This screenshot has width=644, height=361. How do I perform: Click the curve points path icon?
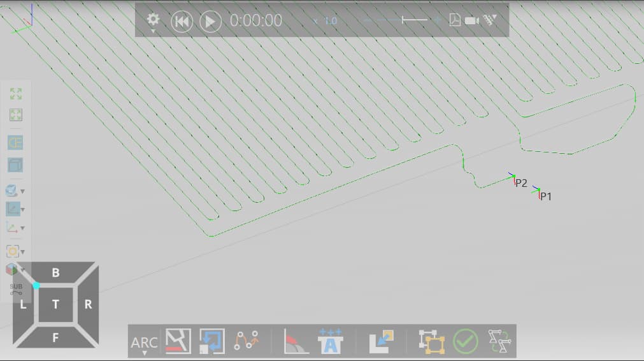point(247,342)
